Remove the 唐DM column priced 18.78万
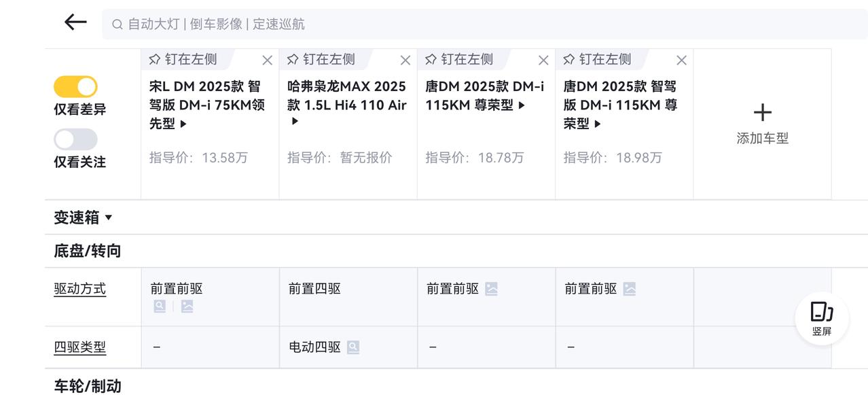Screen dimensions: 868x395 (x=543, y=61)
